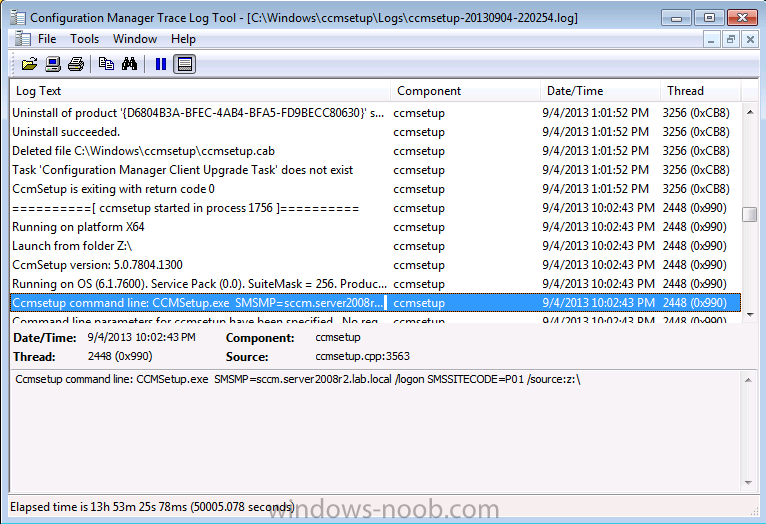Click the details pane scroll up arrow

pos(748,380)
